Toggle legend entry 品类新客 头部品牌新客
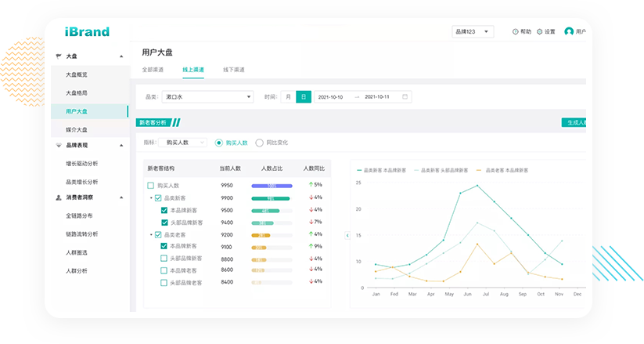This screenshot has height=344, width=644. pos(441,170)
